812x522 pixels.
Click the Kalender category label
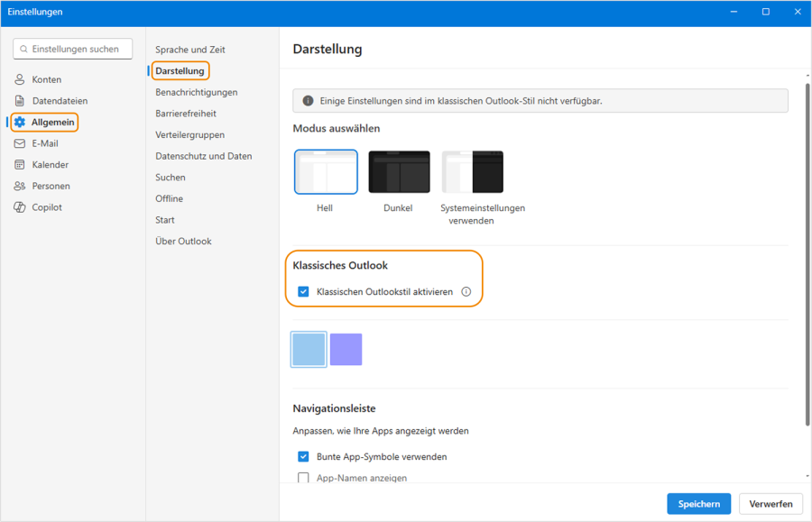point(51,164)
